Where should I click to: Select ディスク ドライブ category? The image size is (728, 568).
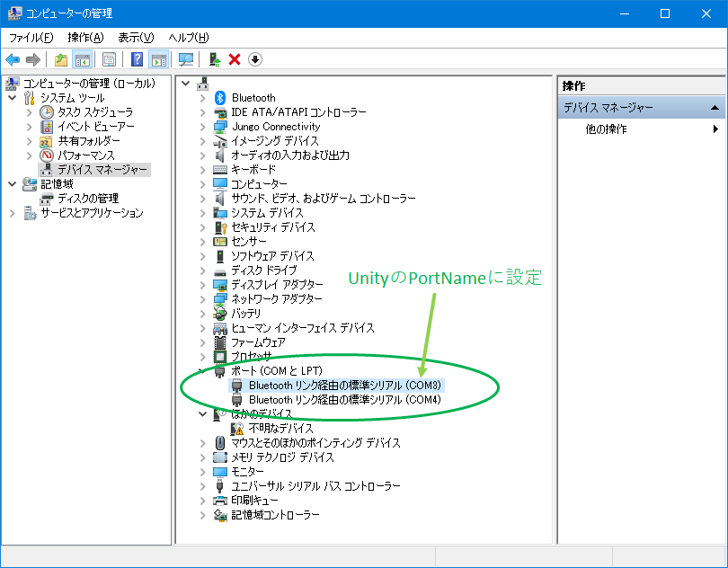[x=264, y=270]
